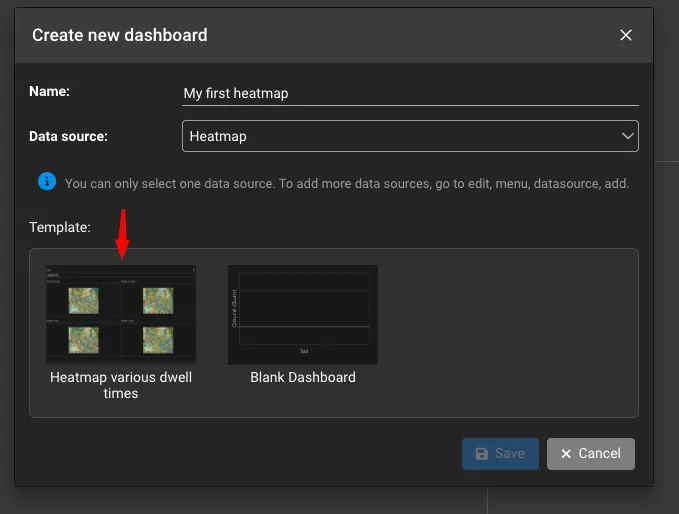Click the Blank Dashboard label text
Viewport: 679px width, 514px height.
click(303, 377)
